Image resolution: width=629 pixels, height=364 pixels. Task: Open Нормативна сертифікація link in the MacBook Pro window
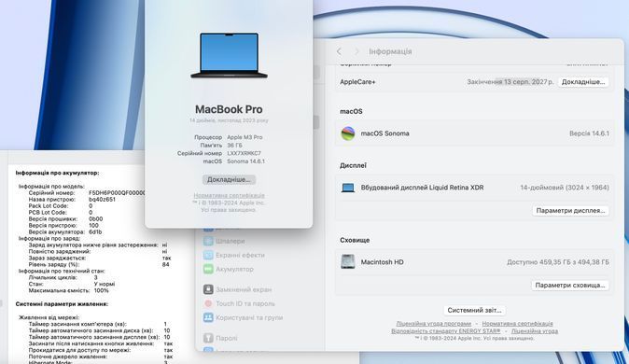coord(229,195)
